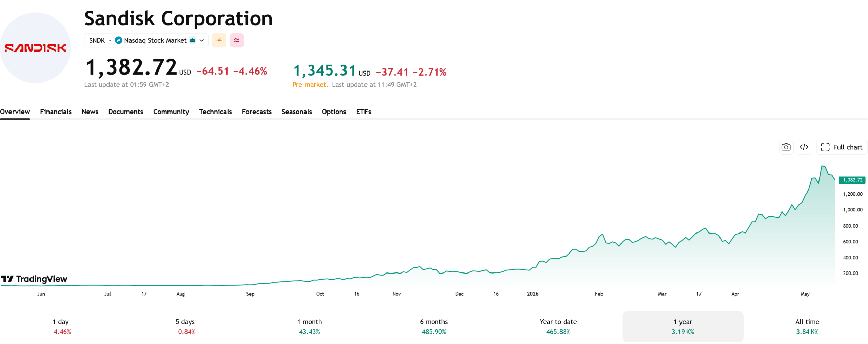868x344 pixels.
Task: Click the camera snapshot icon
Action: (x=786, y=147)
